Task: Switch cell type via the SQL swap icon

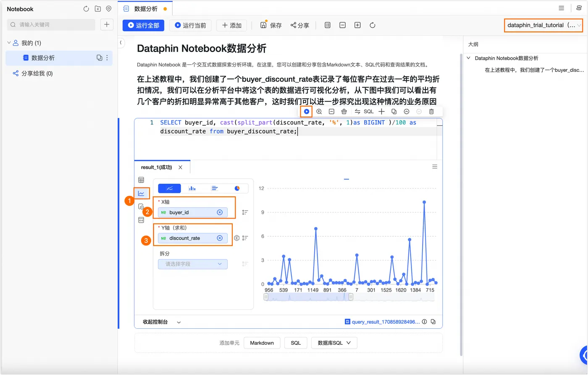Action: click(x=364, y=111)
